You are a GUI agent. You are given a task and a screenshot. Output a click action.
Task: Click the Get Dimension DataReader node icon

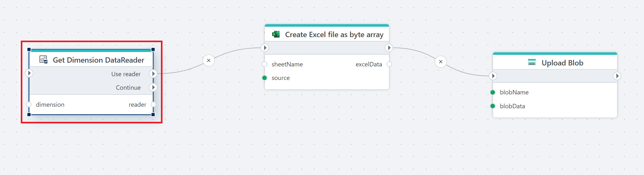coord(43,59)
